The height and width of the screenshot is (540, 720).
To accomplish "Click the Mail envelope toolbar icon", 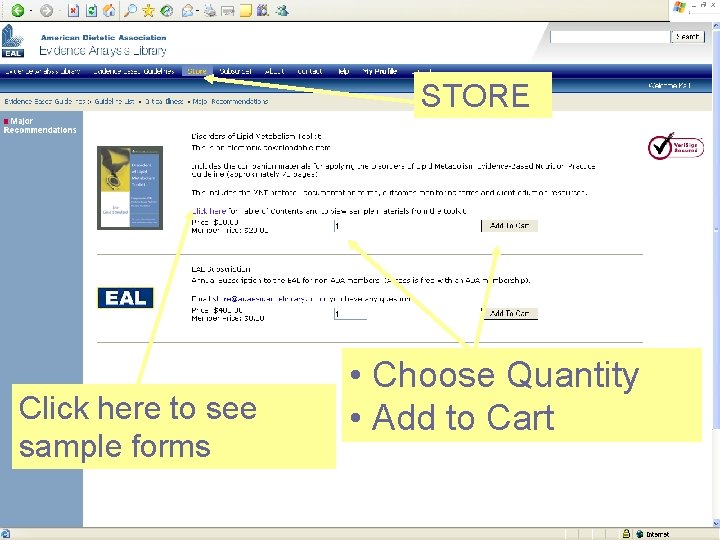I will pos(187,10).
